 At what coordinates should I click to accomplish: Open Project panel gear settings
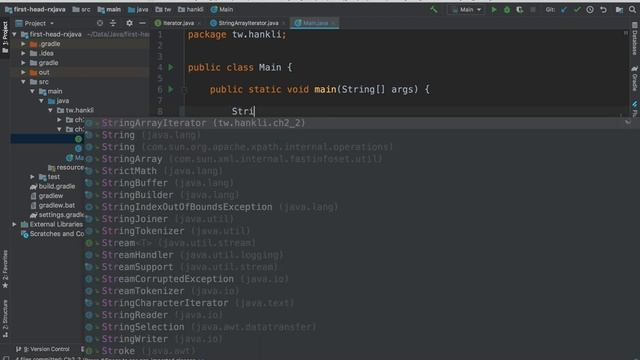(x=129, y=23)
